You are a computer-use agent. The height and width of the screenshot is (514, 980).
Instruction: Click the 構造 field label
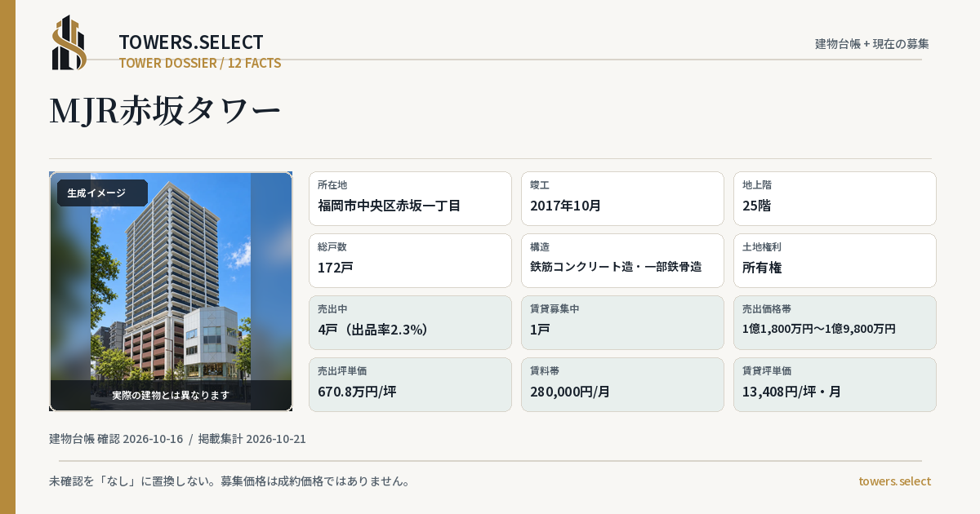[x=540, y=247]
